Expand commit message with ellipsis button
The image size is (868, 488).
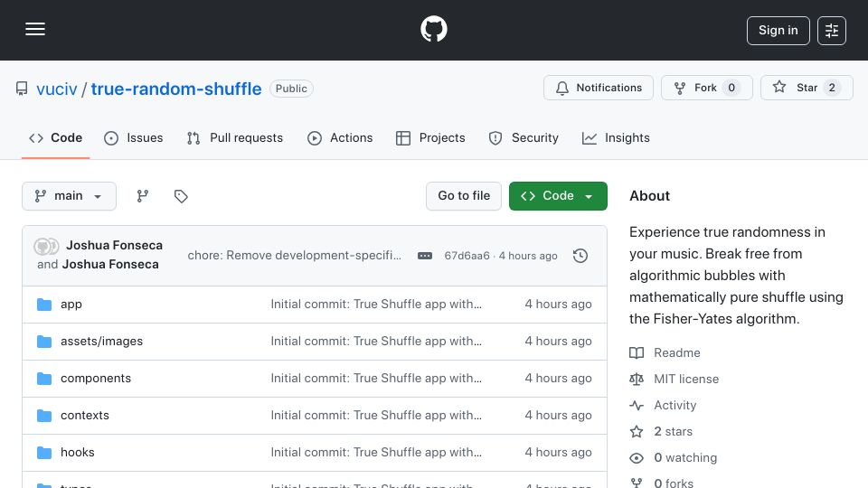425,256
